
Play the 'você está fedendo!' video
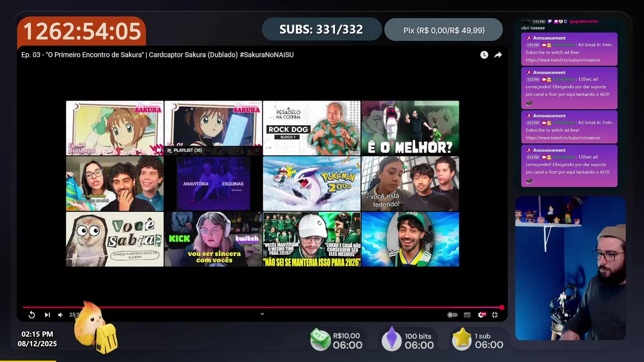pyautogui.click(x=410, y=184)
